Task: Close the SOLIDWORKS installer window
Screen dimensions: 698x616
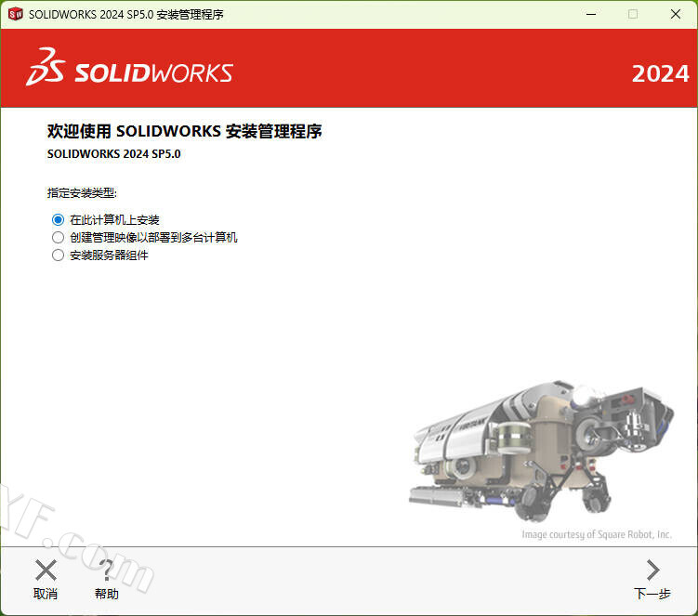Action: tap(676, 14)
